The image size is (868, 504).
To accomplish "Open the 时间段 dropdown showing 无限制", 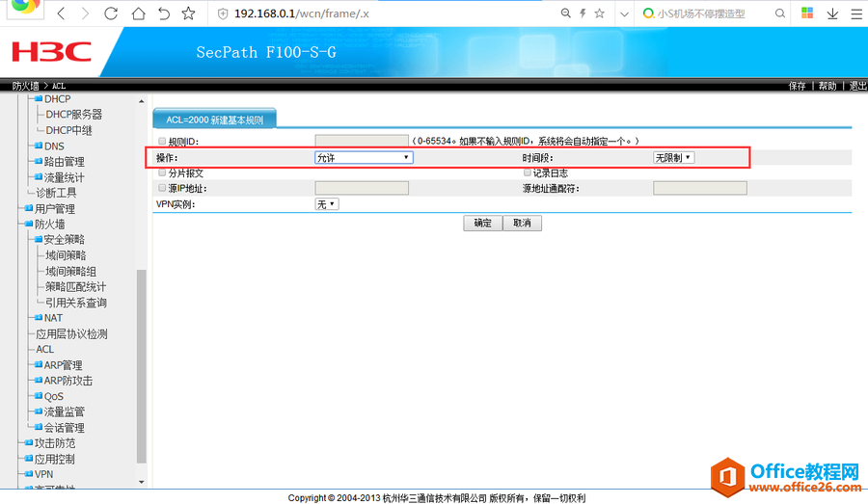I will (x=674, y=158).
